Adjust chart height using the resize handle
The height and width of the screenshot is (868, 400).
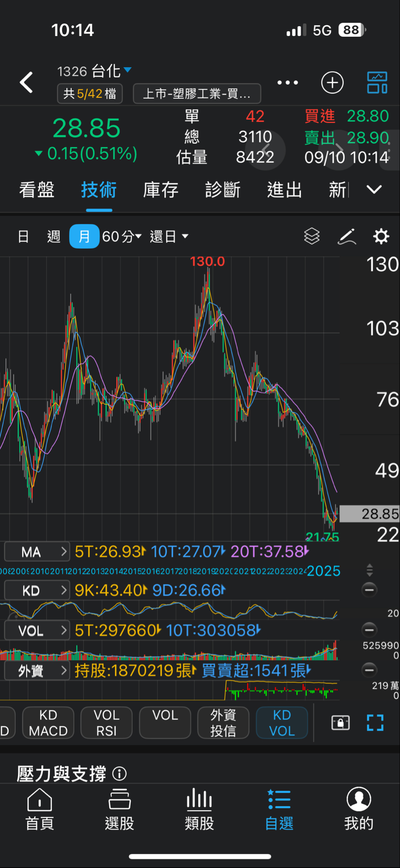pos(369,570)
